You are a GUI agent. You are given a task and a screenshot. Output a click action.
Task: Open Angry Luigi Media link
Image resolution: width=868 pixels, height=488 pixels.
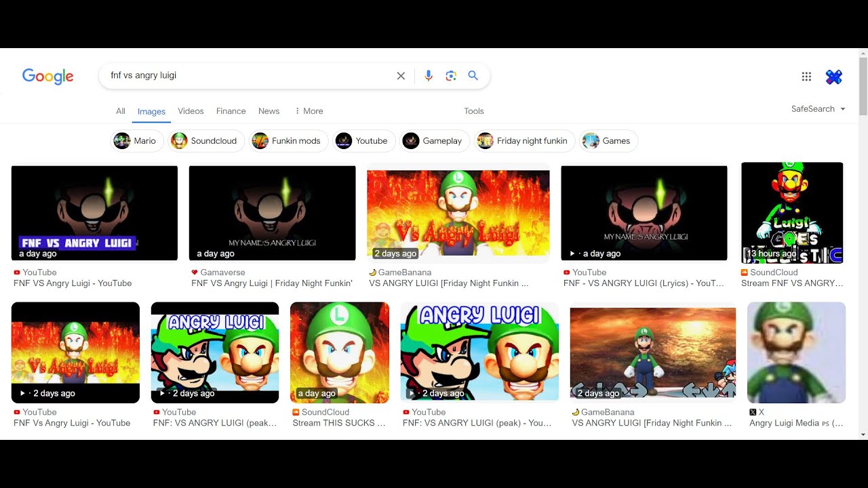point(796,423)
